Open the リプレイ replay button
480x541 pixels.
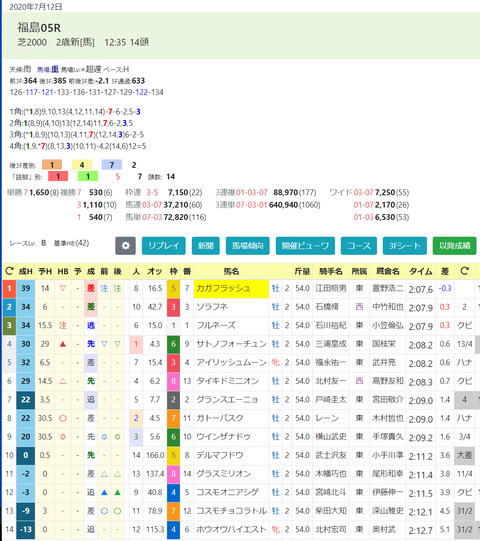coord(164,246)
